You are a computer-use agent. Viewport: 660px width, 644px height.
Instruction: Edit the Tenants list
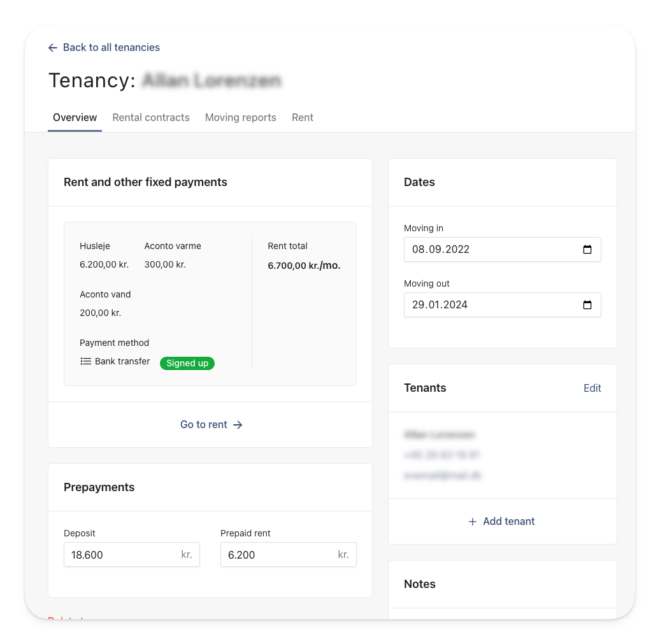(x=592, y=388)
